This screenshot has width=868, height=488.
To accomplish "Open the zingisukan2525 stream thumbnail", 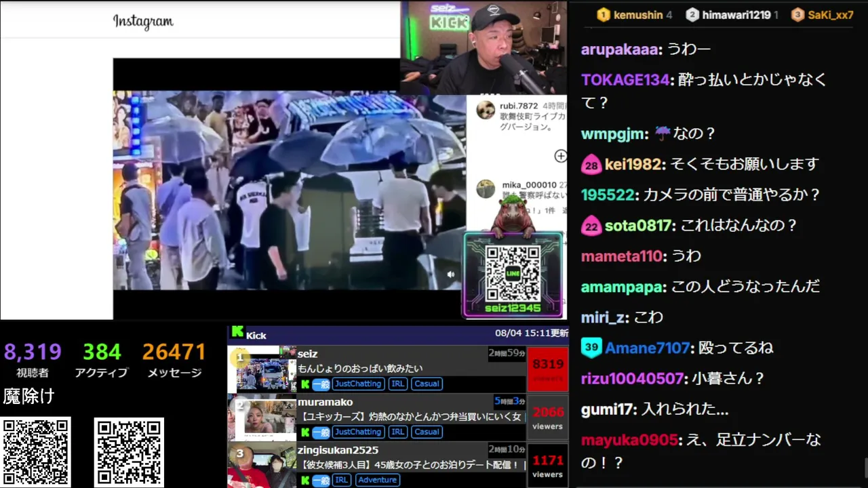I will click(x=262, y=465).
